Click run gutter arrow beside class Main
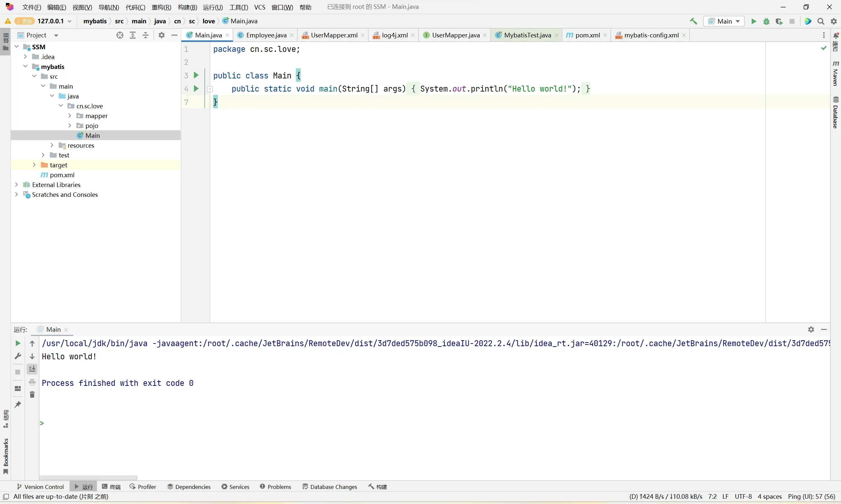Image resolution: width=841 pixels, height=504 pixels. click(x=196, y=75)
